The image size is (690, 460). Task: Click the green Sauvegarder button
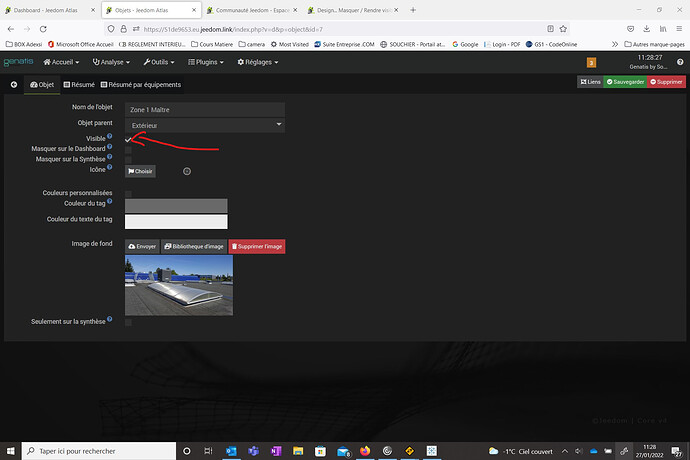coord(625,82)
